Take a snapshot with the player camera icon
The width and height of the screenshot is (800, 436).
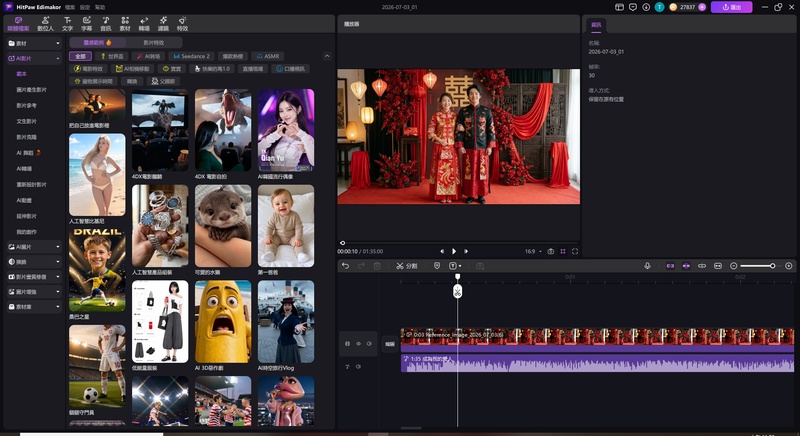click(551, 251)
